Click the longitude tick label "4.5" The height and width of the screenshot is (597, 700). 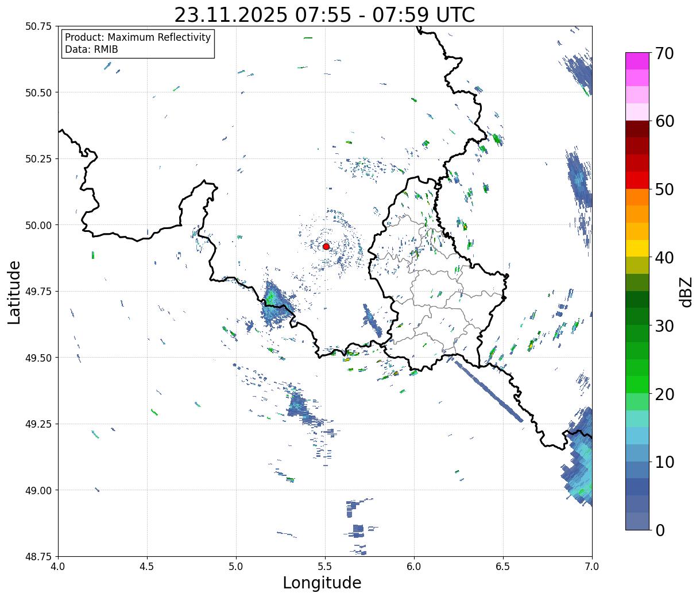click(147, 567)
